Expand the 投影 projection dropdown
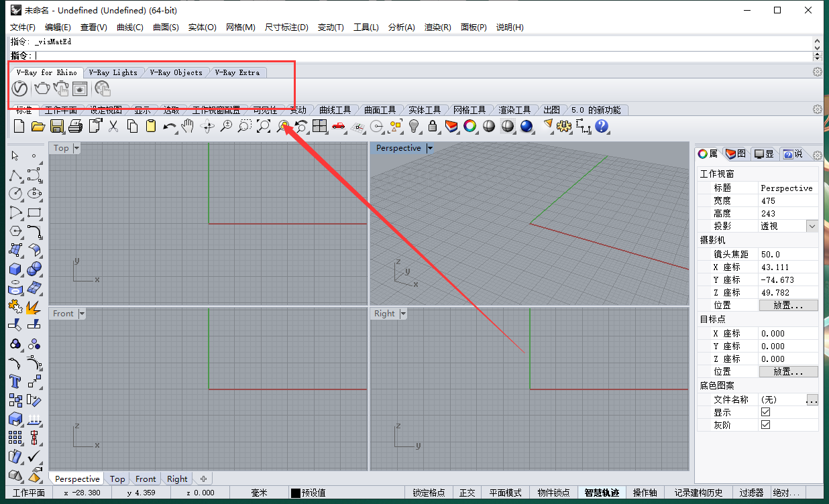 pos(812,227)
